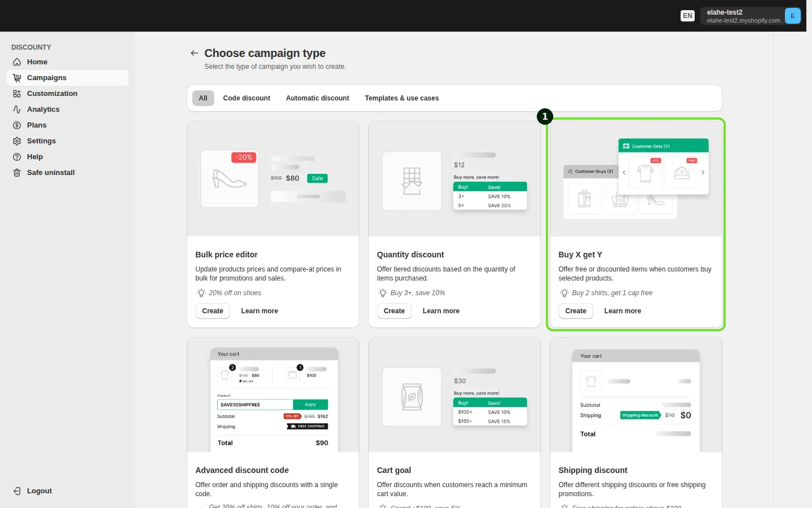Switch to the Code discount tab

(x=246, y=98)
